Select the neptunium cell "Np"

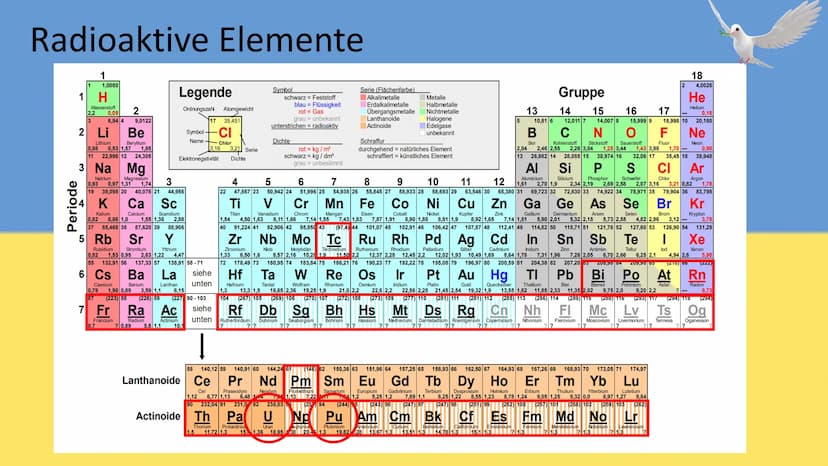[x=301, y=417]
